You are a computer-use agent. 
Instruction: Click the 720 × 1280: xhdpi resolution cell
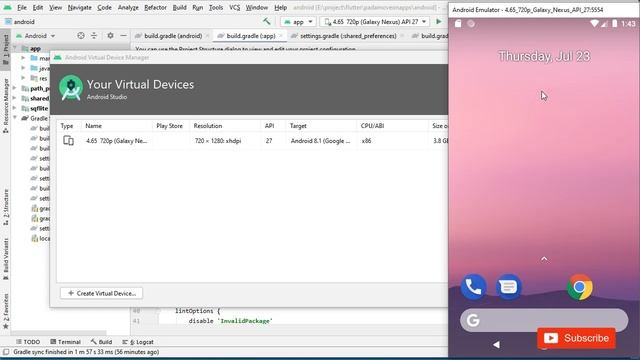(x=218, y=141)
